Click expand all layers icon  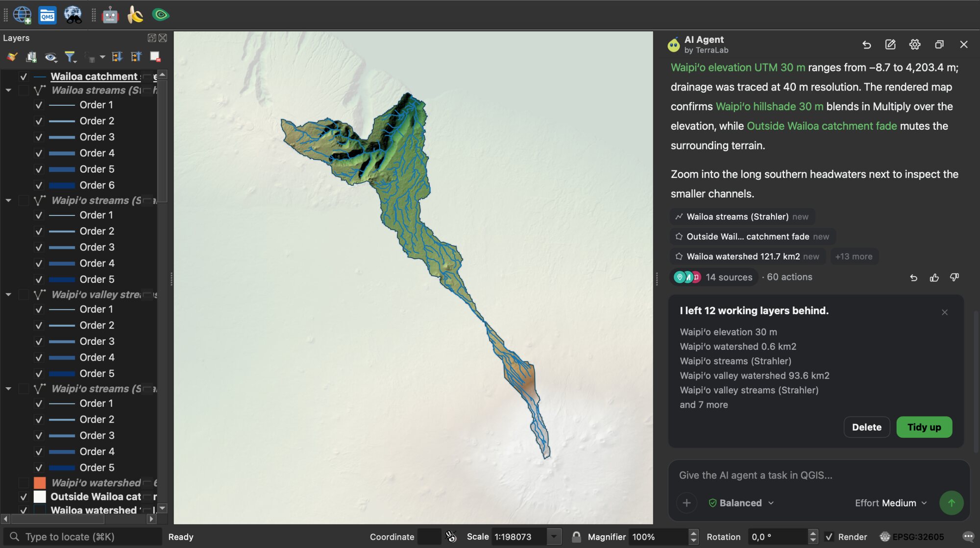(x=117, y=57)
